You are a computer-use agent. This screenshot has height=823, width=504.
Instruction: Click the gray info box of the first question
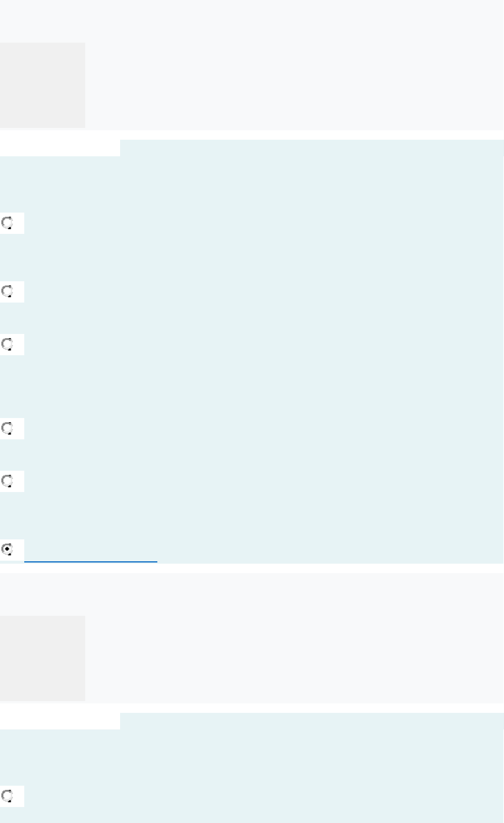43,85
